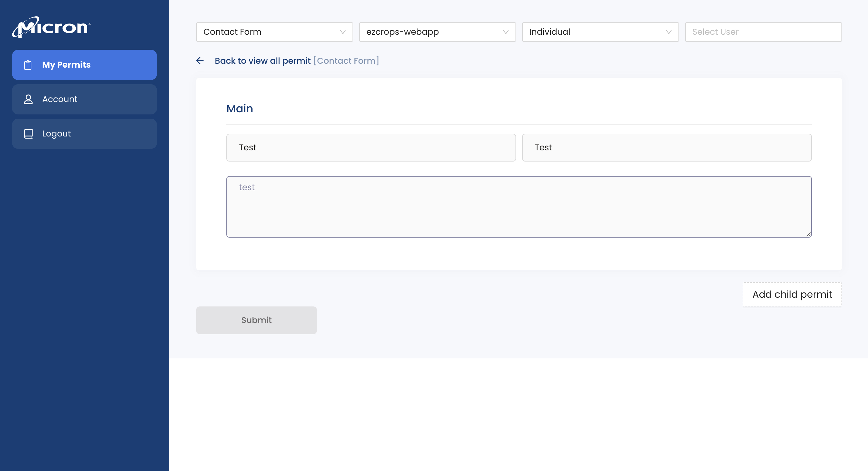Focus the left Test input field
868x471 pixels.
coord(371,148)
